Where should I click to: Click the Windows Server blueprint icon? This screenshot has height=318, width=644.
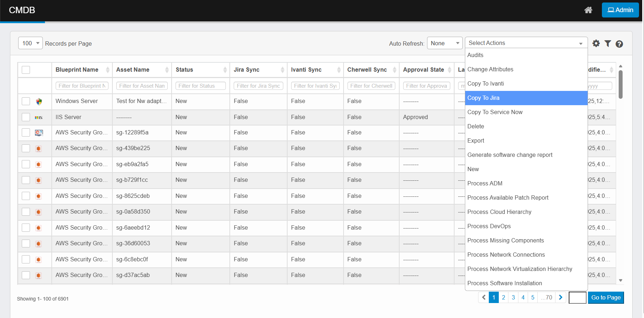(x=39, y=102)
